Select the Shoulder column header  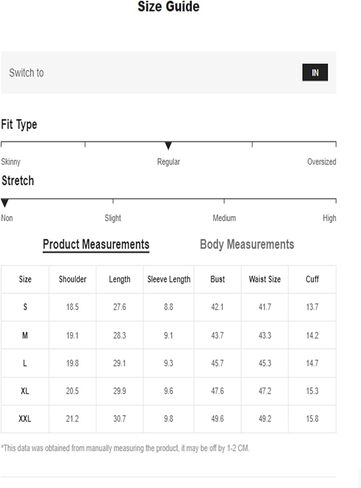(x=72, y=279)
